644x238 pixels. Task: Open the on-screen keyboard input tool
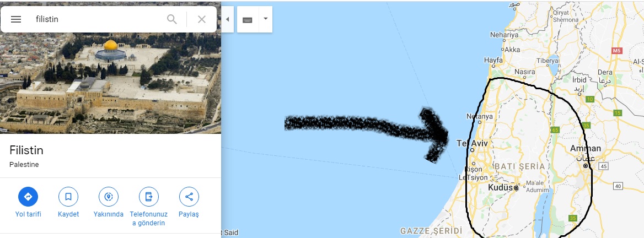tap(248, 19)
